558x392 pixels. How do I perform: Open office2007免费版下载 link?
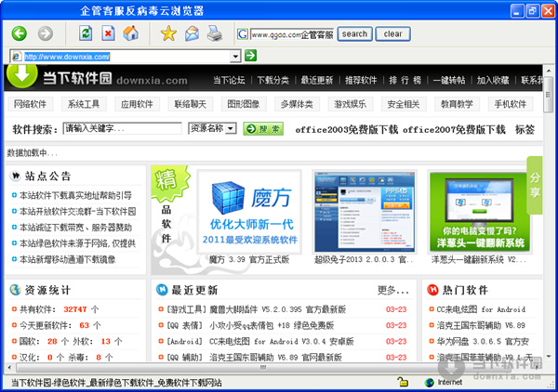pyautogui.click(x=454, y=130)
